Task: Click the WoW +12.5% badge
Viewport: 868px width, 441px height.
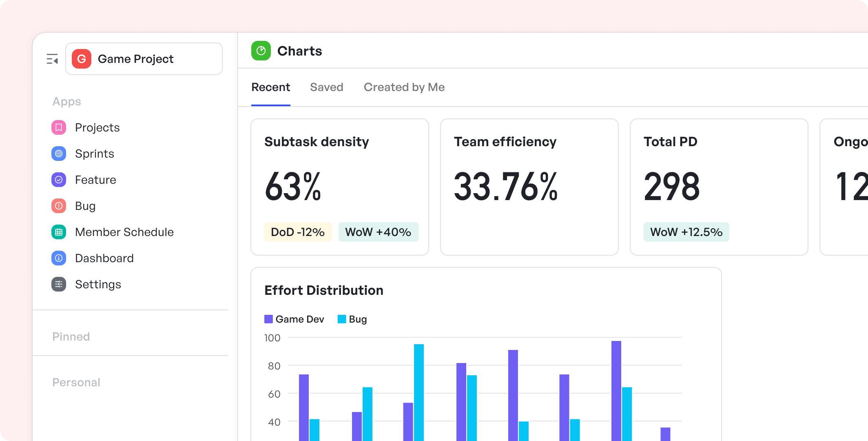Action: tap(686, 232)
